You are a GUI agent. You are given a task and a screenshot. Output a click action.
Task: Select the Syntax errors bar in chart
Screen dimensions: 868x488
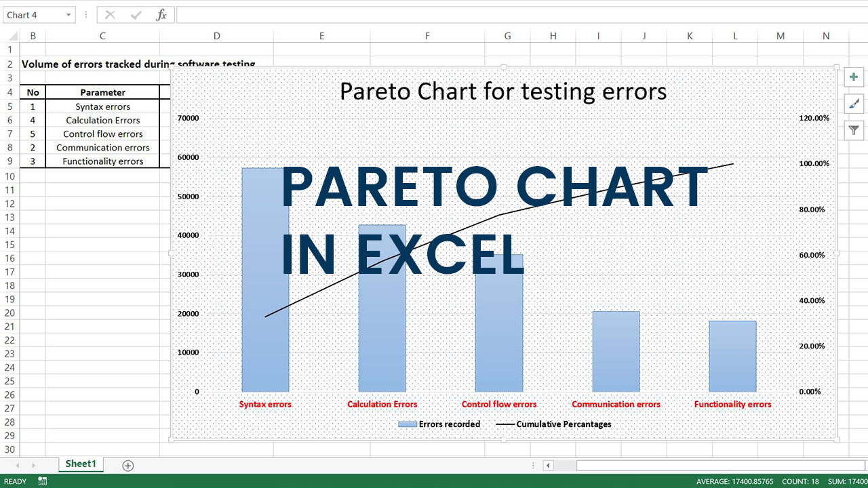point(265,279)
